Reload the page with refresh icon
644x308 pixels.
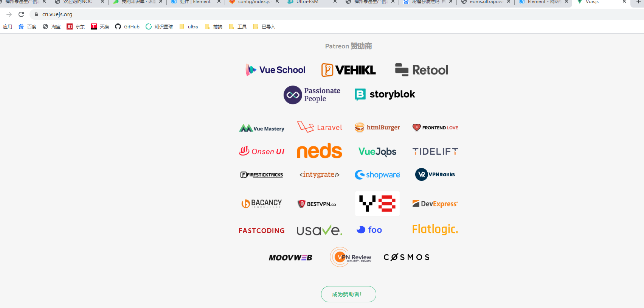point(21,14)
